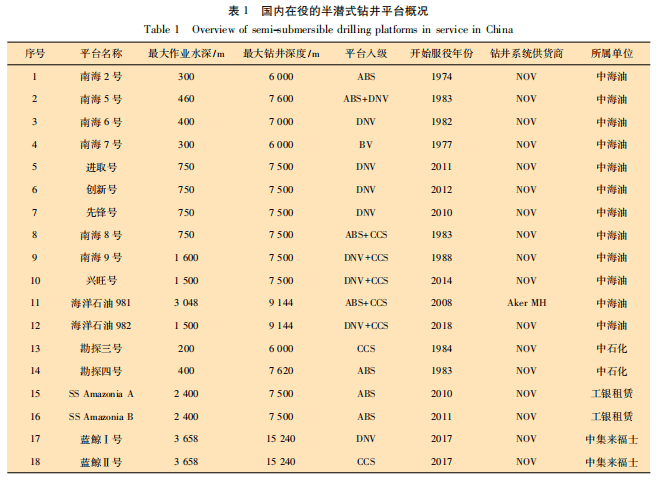659x481 pixels.
Task: Click classification DNV+CCS in 兴旺号 row
Action: tap(366, 280)
